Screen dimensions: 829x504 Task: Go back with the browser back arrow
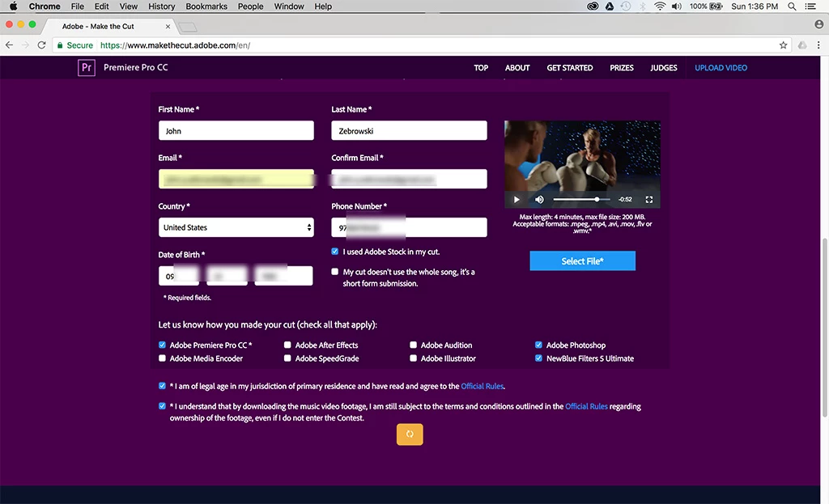click(10, 45)
